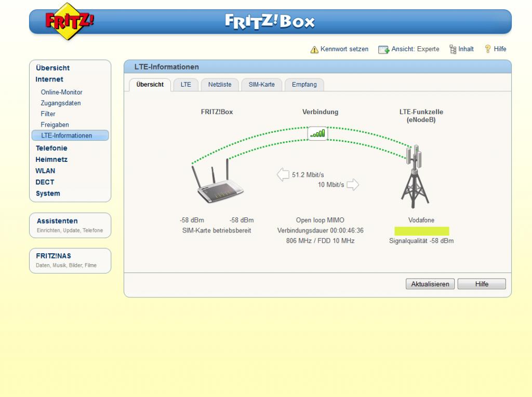Click the warning icon beside Kennwort setzen
This screenshot has width=532, height=397.
point(314,49)
